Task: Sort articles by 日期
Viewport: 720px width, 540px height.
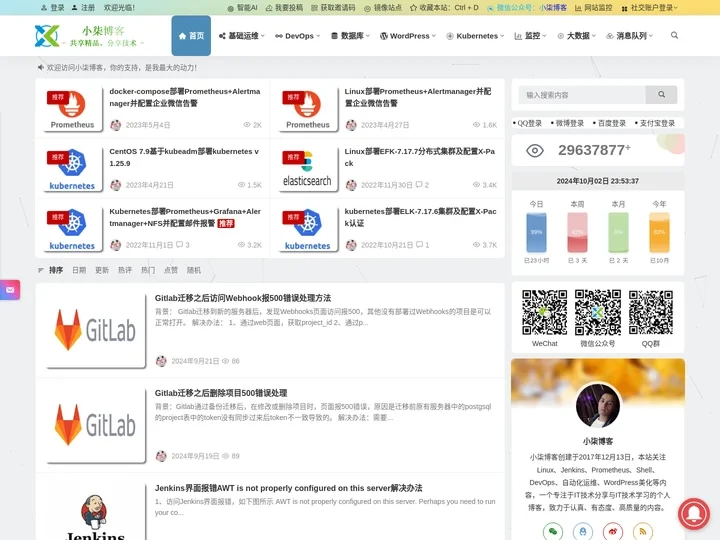Action: (x=79, y=270)
